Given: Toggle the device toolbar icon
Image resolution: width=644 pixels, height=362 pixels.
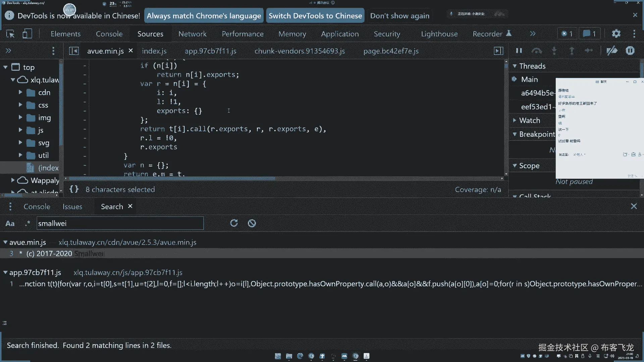Looking at the screenshot, I should point(27,34).
